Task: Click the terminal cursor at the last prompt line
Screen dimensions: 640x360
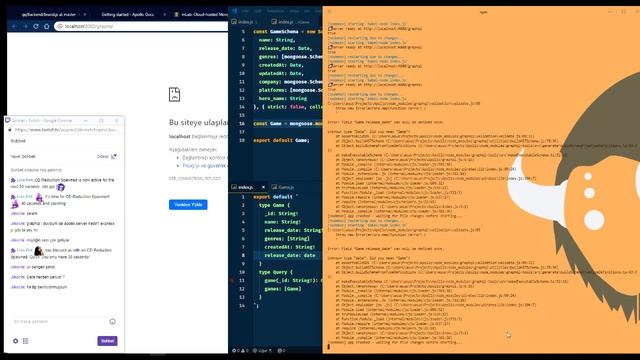Action: point(329,347)
